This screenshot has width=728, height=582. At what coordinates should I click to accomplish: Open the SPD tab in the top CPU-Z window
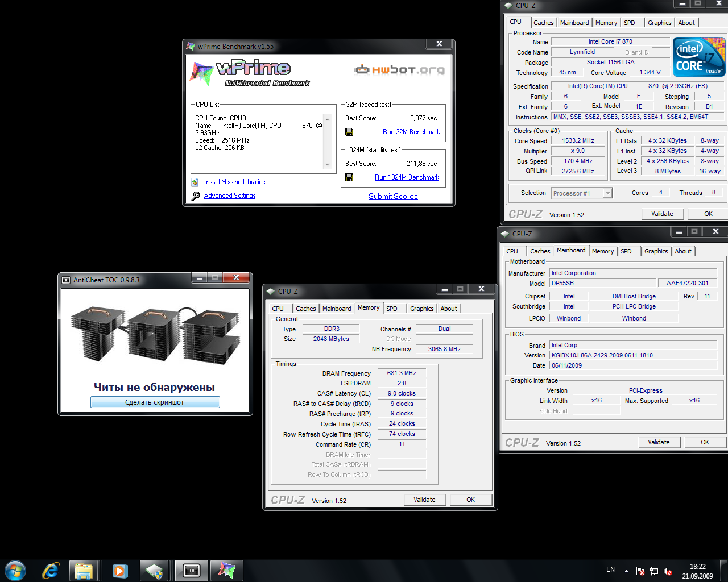629,23
